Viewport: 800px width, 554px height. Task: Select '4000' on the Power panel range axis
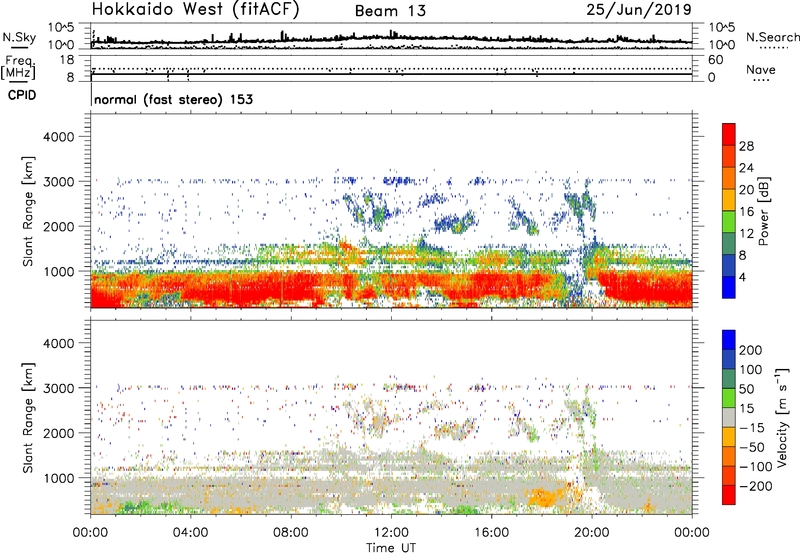pos(59,137)
